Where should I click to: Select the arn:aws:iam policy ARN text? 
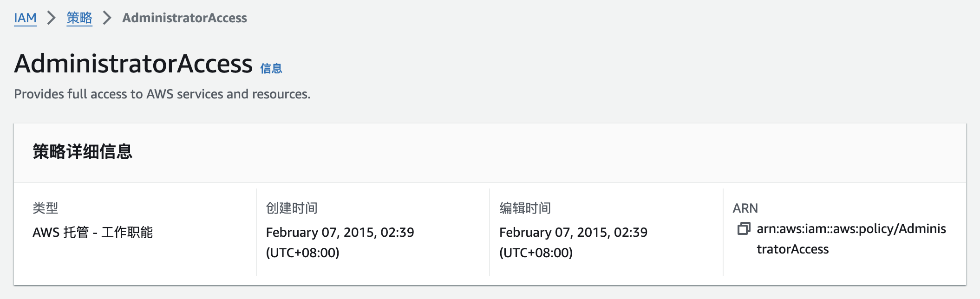pyautogui.click(x=851, y=229)
